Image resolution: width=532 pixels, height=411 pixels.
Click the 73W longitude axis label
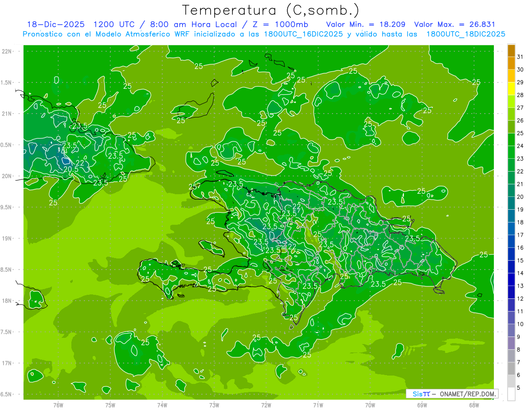[214, 405]
